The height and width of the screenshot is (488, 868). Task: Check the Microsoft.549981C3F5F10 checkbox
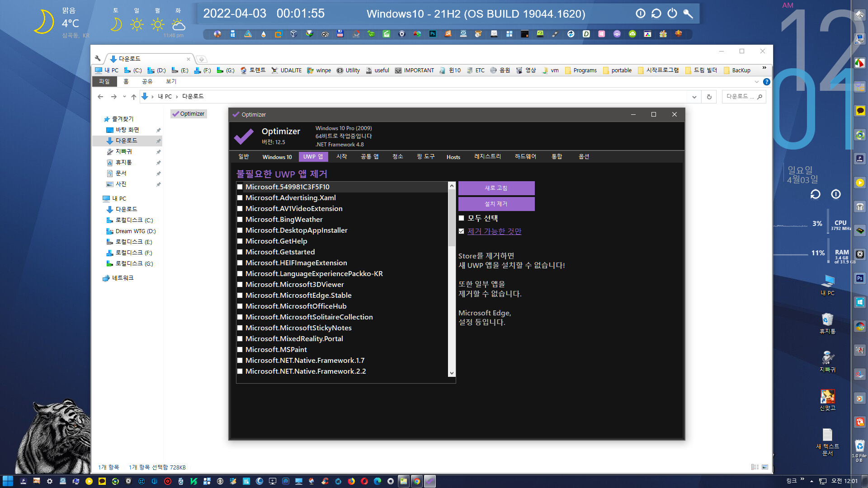(x=240, y=187)
